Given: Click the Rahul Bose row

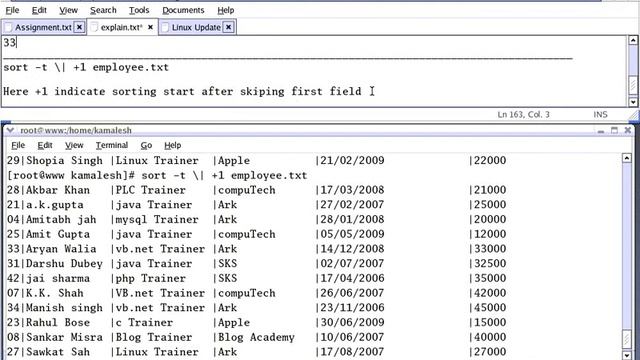Looking at the screenshot, I should pos(257,322).
